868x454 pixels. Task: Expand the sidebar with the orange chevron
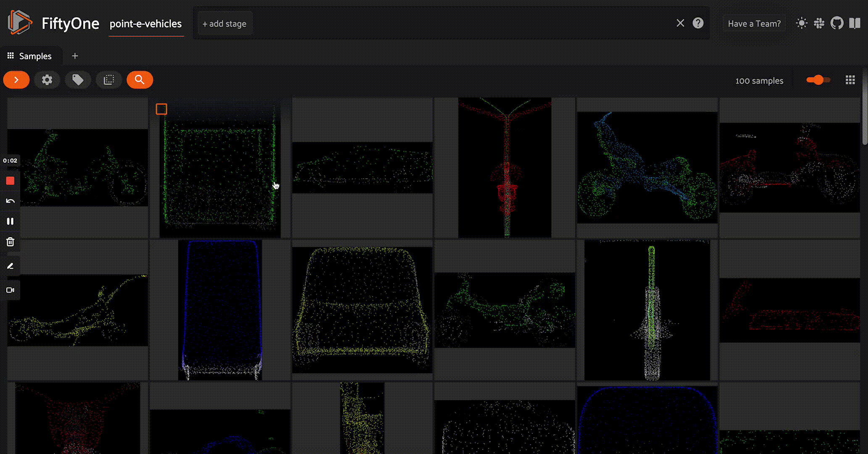(x=16, y=80)
